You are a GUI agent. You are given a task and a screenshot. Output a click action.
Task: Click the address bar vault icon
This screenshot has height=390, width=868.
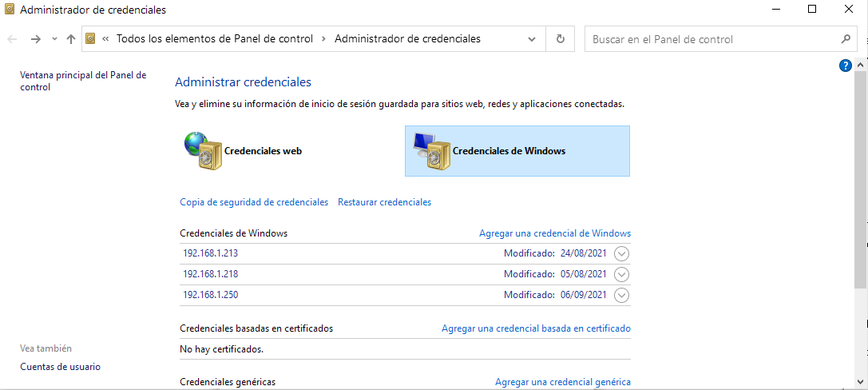(x=91, y=39)
